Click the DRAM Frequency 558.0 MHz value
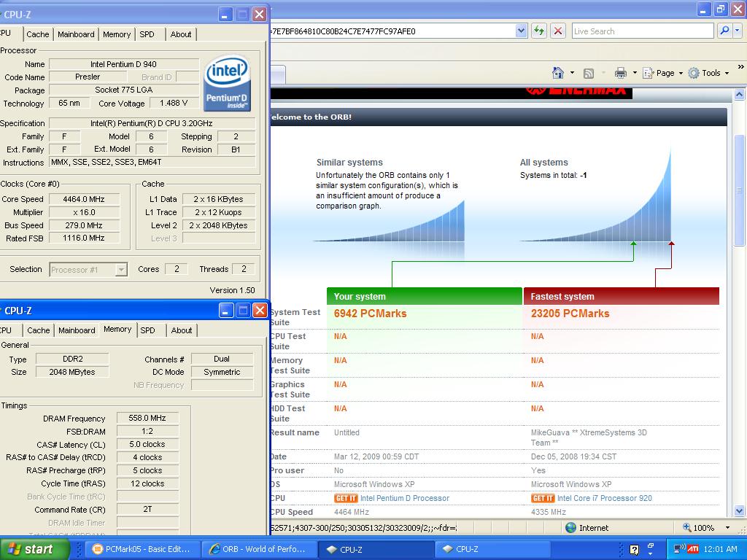 [147, 418]
